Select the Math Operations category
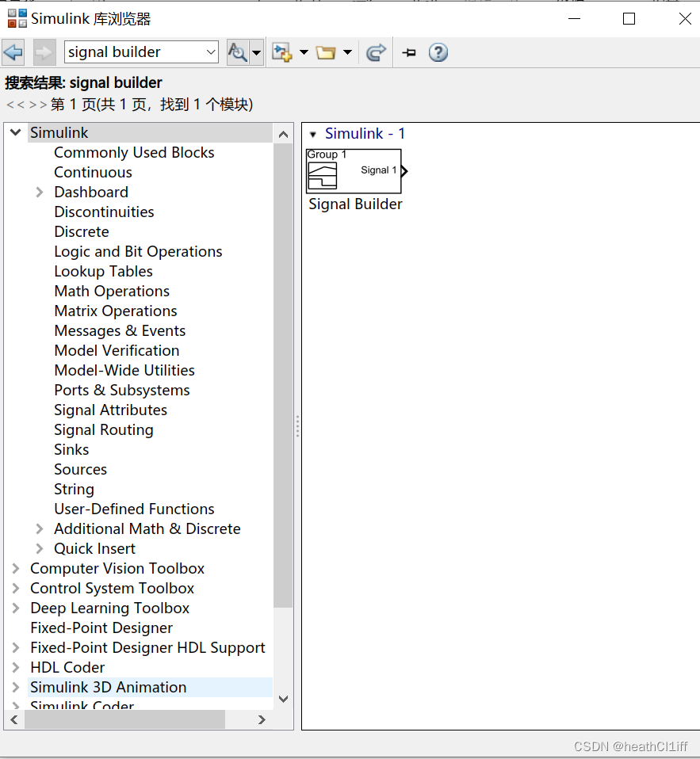The width and height of the screenshot is (700, 759). pyautogui.click(x=112, y=291)
